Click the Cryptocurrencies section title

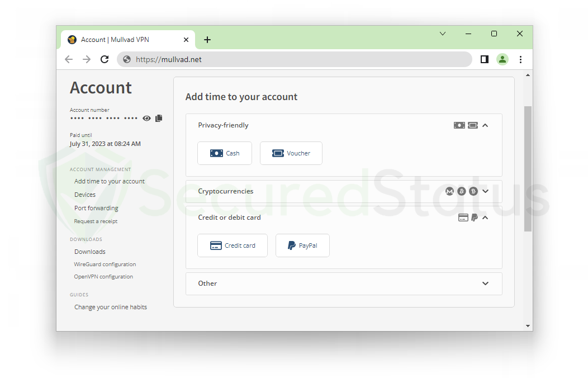coord(226,191)
